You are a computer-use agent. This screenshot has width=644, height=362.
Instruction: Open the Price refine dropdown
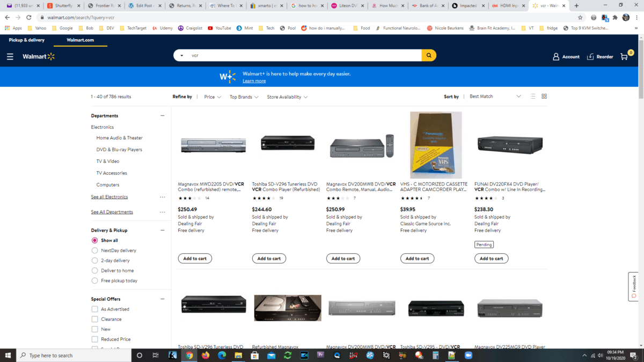[x=213, y=97]
